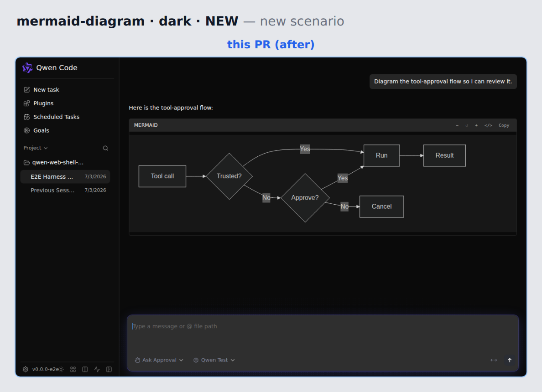Viewport: 542px width, 392px height.
Task: Open the grid view icon
Action: (73, 369)
